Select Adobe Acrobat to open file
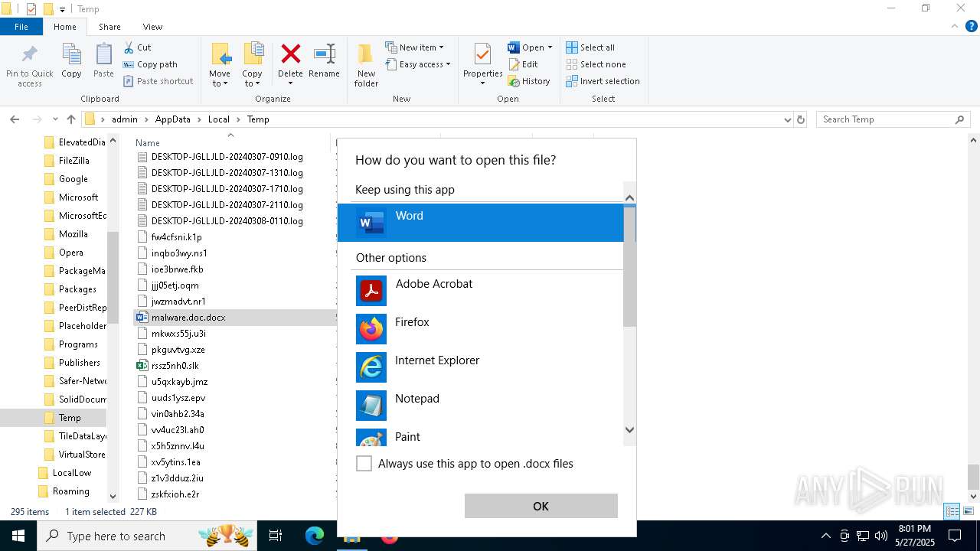 tap(481, 291)
